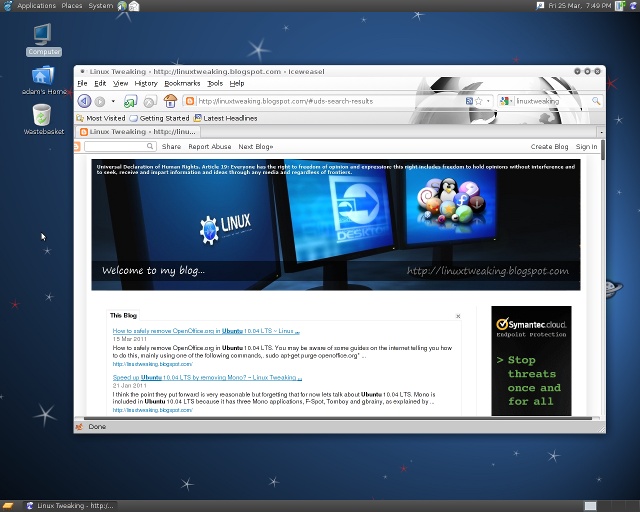Open 'How to safely remove OpenOffice.org' result
This screenshot has width=640, height=512.
point(206,331)
